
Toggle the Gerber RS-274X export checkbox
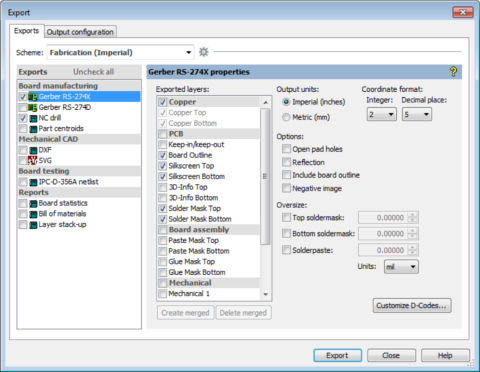pos(23,97)
